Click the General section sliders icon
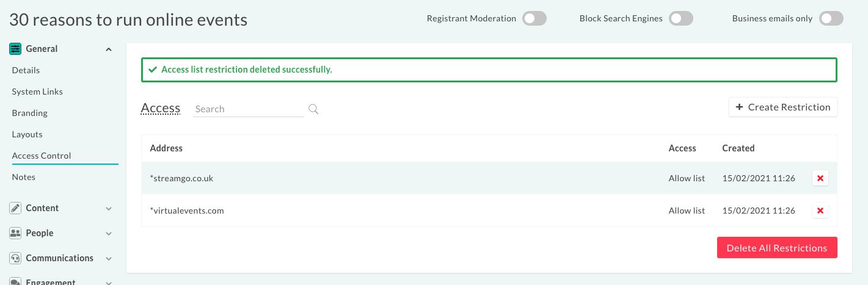868x285 pixels. pos(15,49)
